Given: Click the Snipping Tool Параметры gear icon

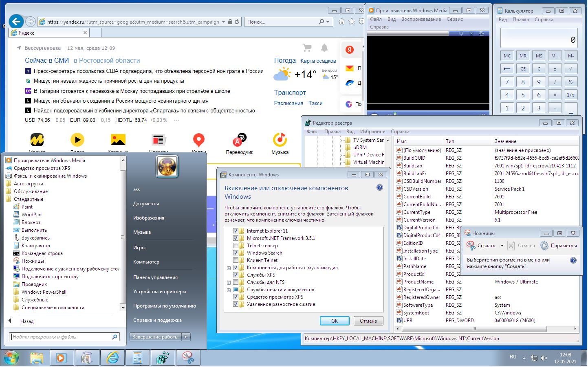Looking at the screenshot, I should 544,246.
